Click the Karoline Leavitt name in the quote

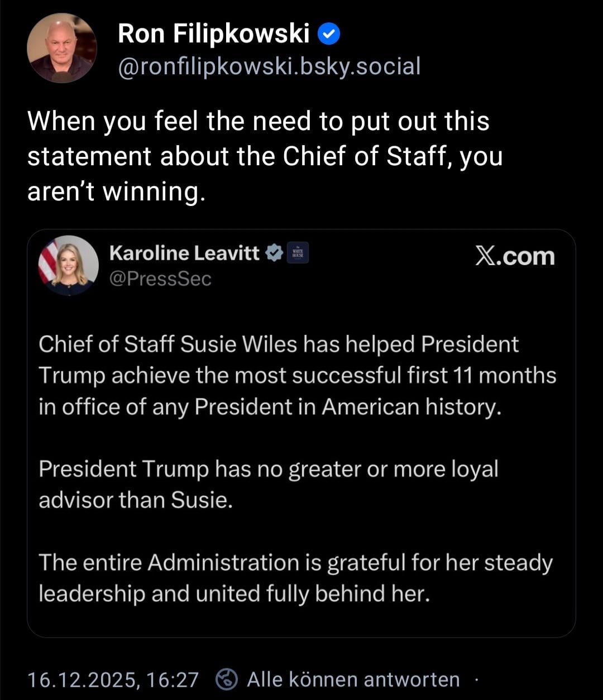pyautogui.click(x=184, y=253)
